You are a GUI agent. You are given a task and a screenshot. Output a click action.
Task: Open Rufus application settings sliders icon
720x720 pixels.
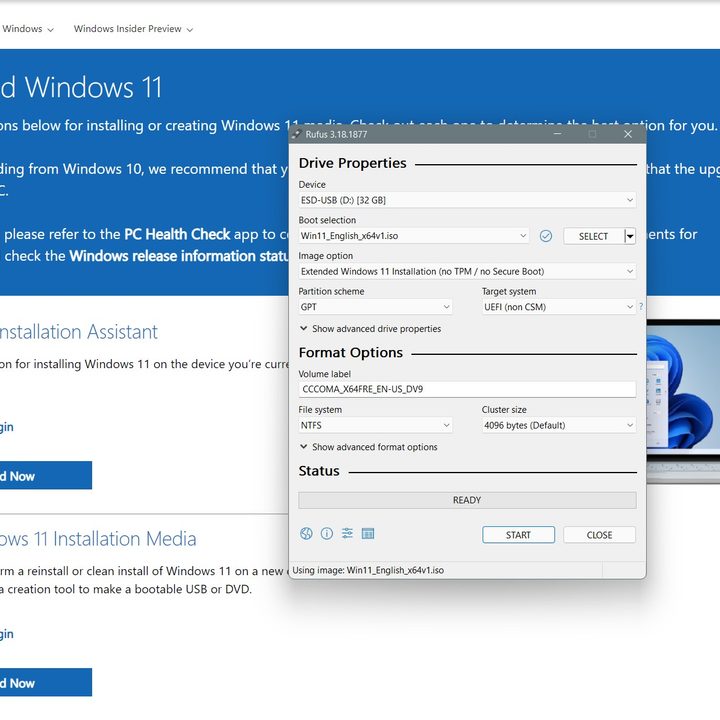pyautogui.click(x=348, y=533)
